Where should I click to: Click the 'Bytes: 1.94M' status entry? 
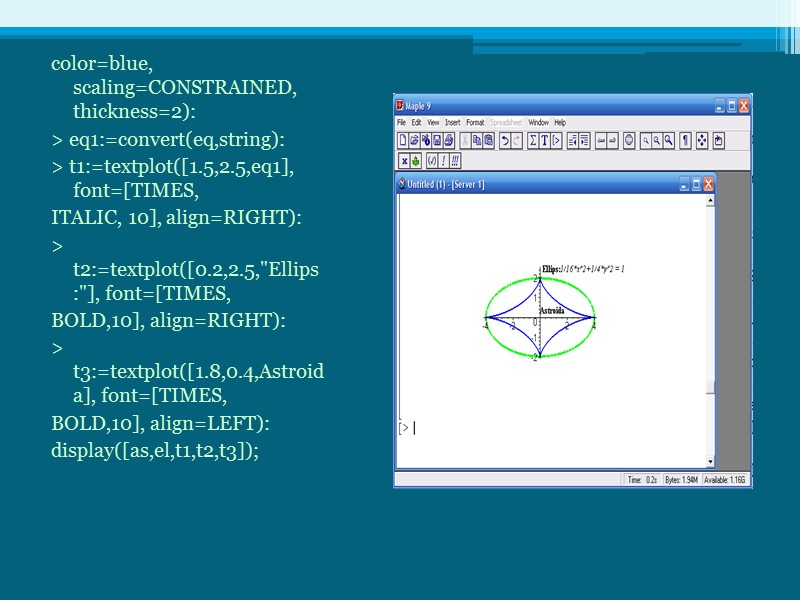coord(681,480)
